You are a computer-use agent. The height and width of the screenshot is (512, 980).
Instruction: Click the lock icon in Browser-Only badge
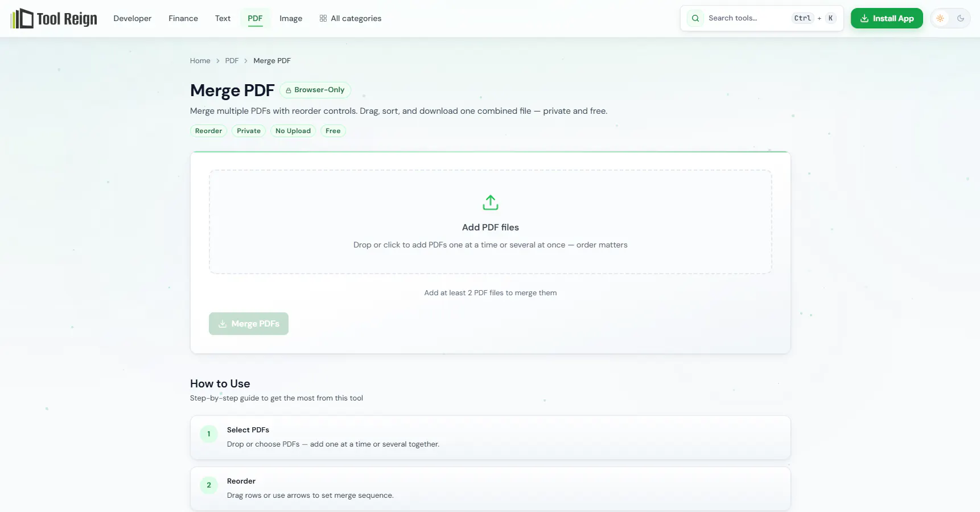tap(289, 90)
